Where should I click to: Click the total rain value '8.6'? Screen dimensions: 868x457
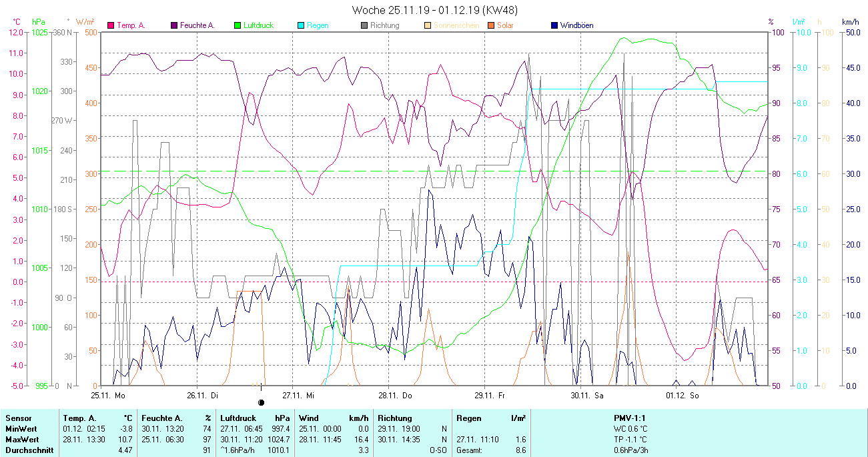pyautogui.click(x=520, y=450)
